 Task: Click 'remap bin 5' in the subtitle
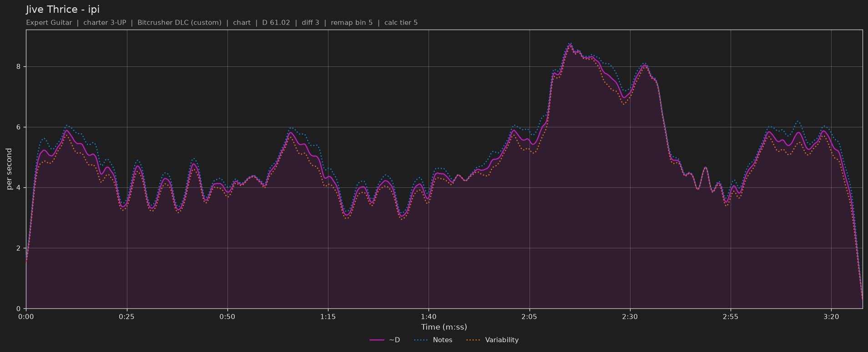click(x=352, y=23)
